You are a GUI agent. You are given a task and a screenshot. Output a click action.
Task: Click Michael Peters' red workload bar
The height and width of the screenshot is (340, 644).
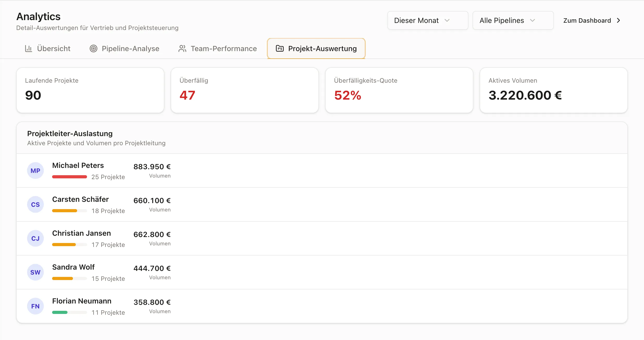pyautogui.click(x=70, y=177)
